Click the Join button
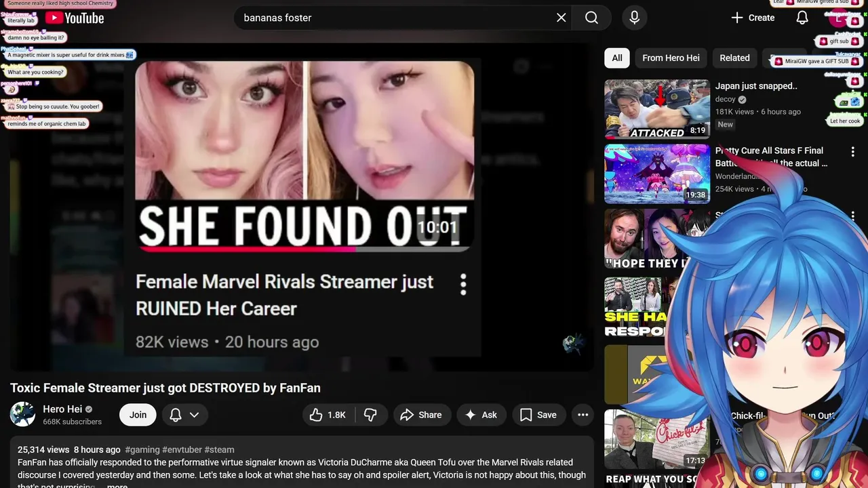Viewport: 868px width, 488px height. [138, 415]
